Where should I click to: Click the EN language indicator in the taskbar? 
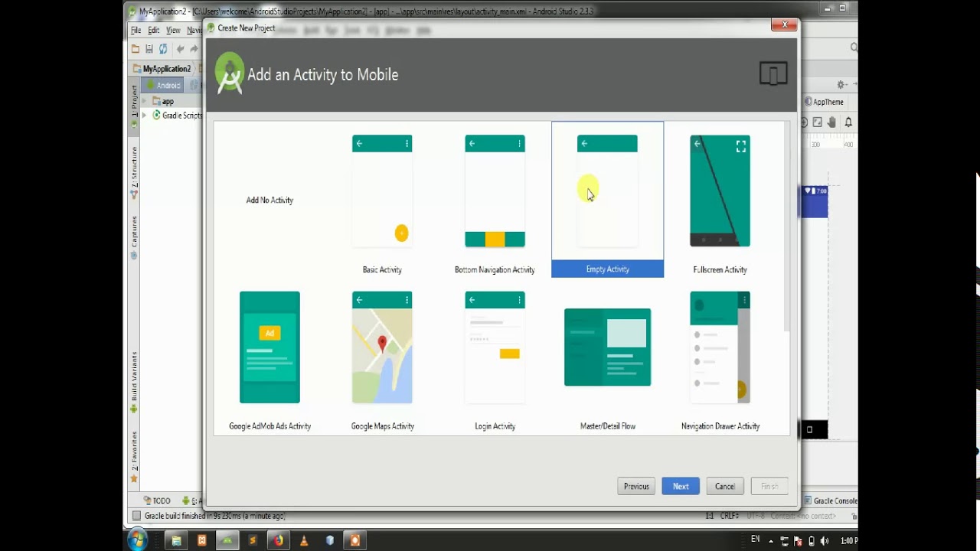(756, 540)
